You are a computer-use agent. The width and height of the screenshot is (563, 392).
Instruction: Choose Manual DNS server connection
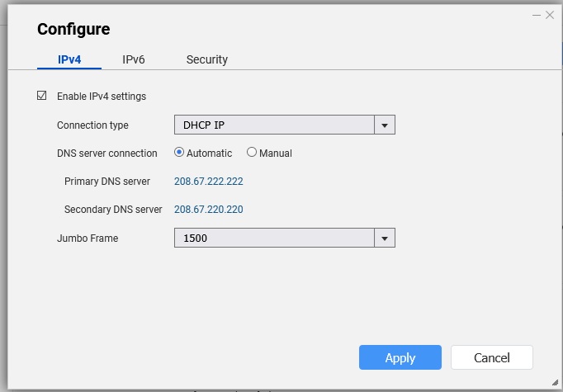tap(252, 153)
